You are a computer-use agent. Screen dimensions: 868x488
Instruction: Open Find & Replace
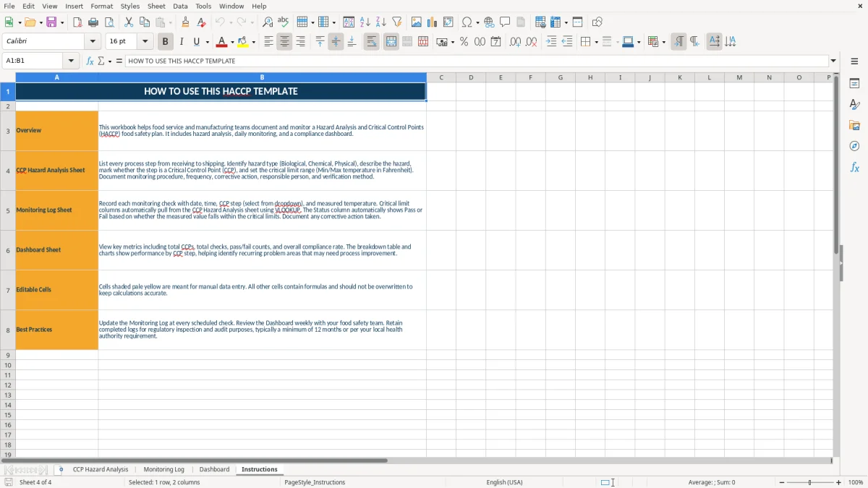click(x=268, y=22)
